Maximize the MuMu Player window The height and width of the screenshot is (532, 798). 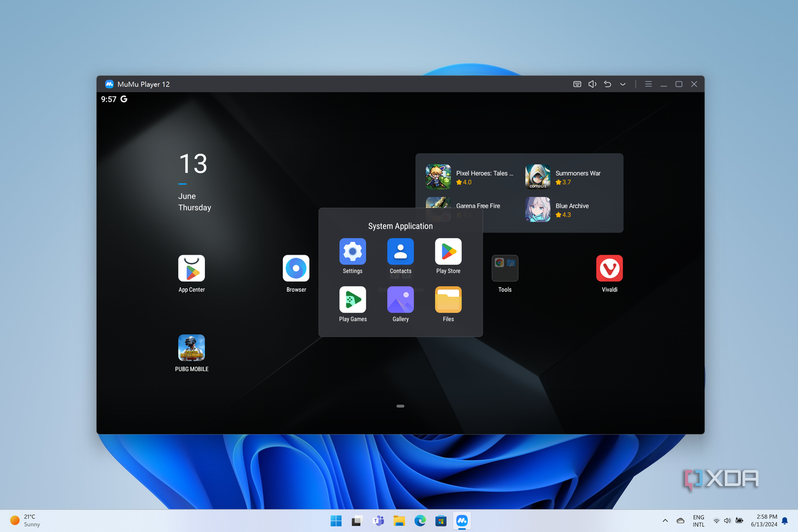tap(679, 84)
